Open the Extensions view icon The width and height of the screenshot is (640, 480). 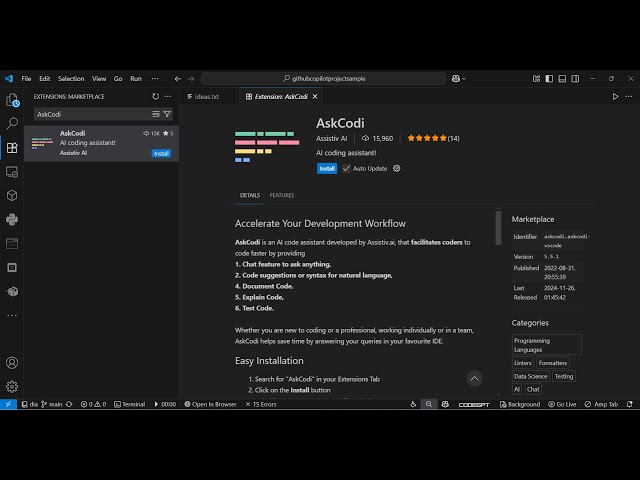(12, 147)
